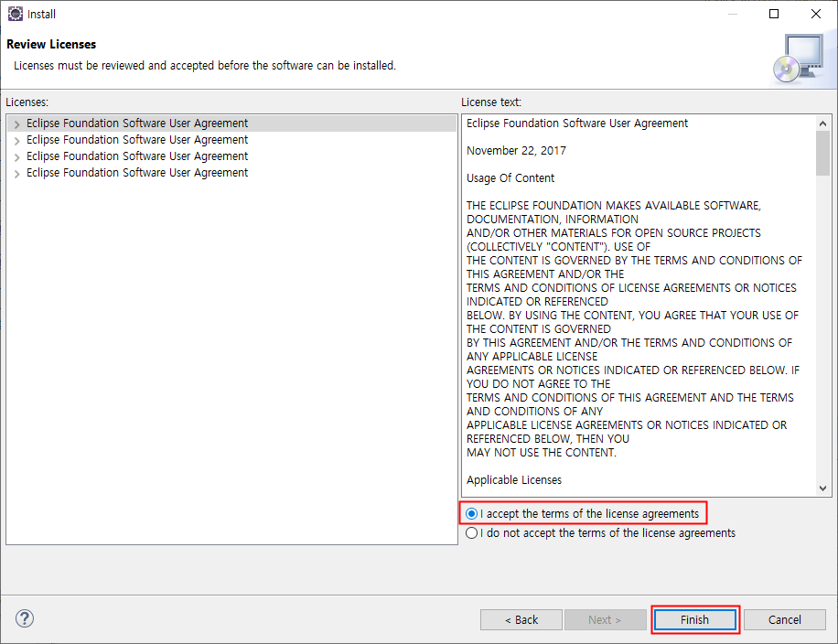Screen dimensions: 838x644
Task: Expand the third Eclipse Foundation agreement row
Action: [17, 157]
